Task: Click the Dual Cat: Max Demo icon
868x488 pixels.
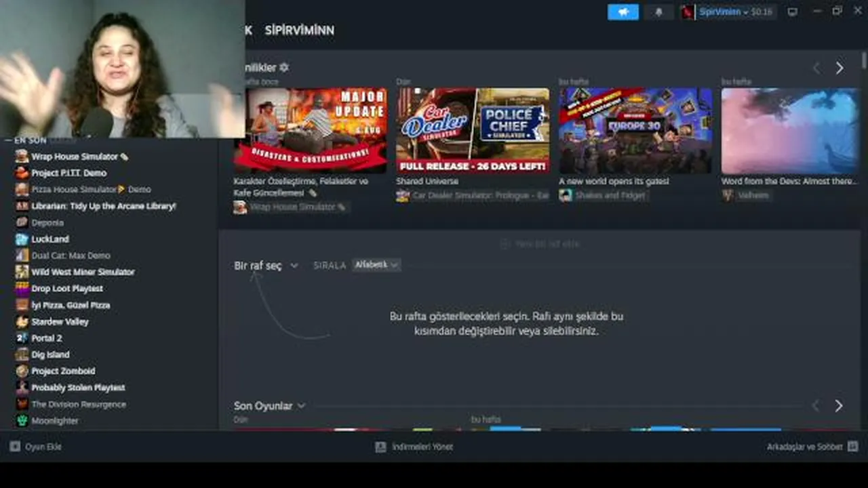Action: tap(22, 256)
